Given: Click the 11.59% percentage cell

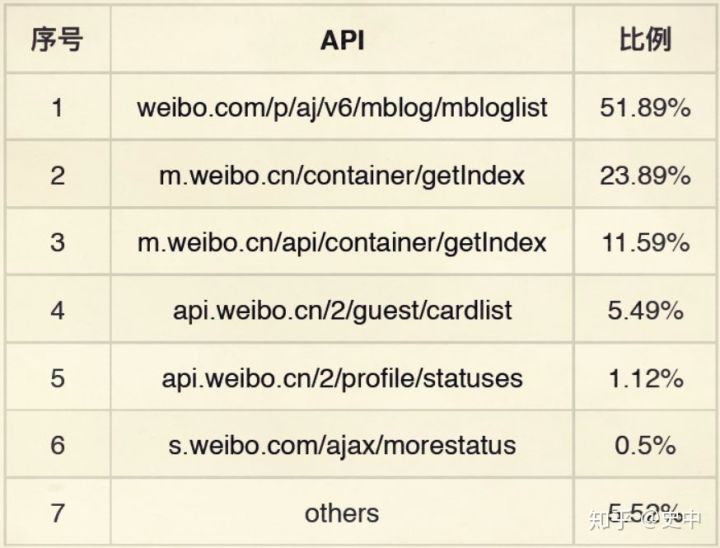Looking at the screenshot, I should [x=645, y=242].
